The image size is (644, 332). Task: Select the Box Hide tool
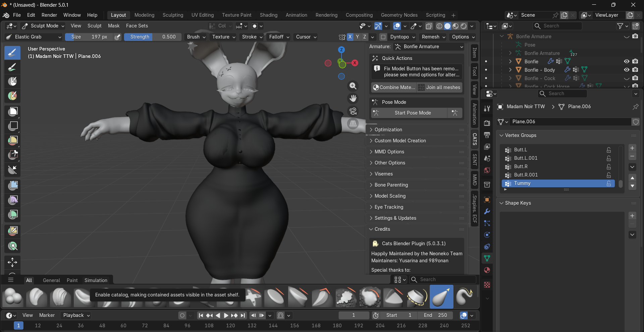coord(12,126)
